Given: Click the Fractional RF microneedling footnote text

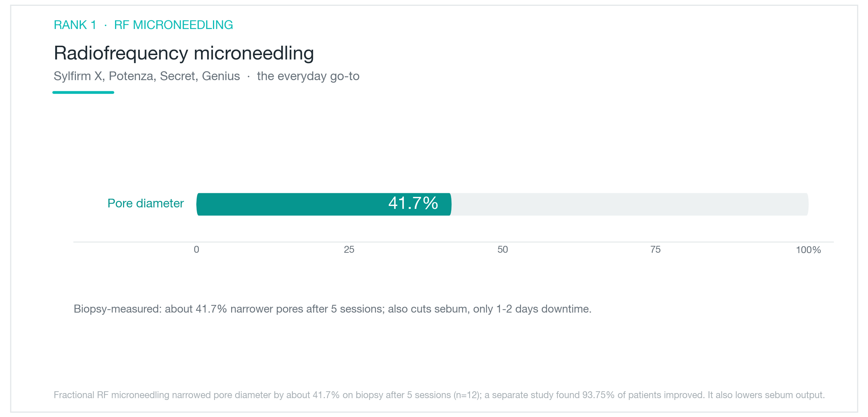Looking at the screenshot, I should [439, 395].
